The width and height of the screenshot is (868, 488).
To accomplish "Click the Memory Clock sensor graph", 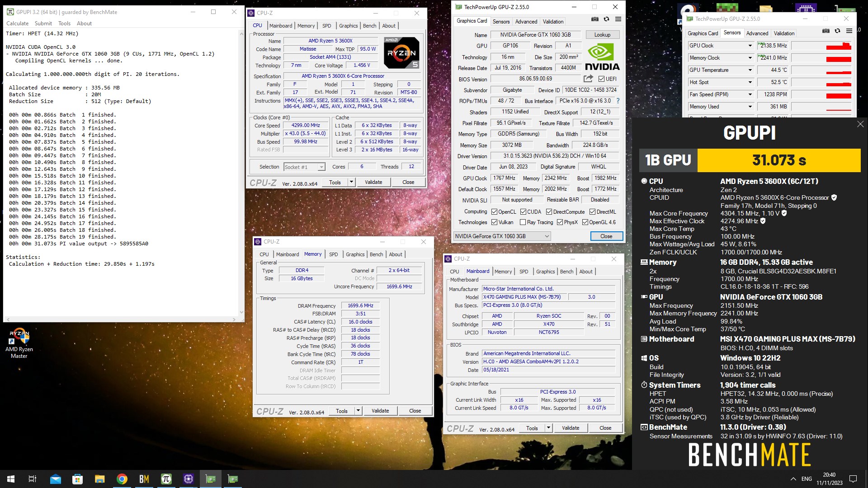I will click(x=821, y=58).
